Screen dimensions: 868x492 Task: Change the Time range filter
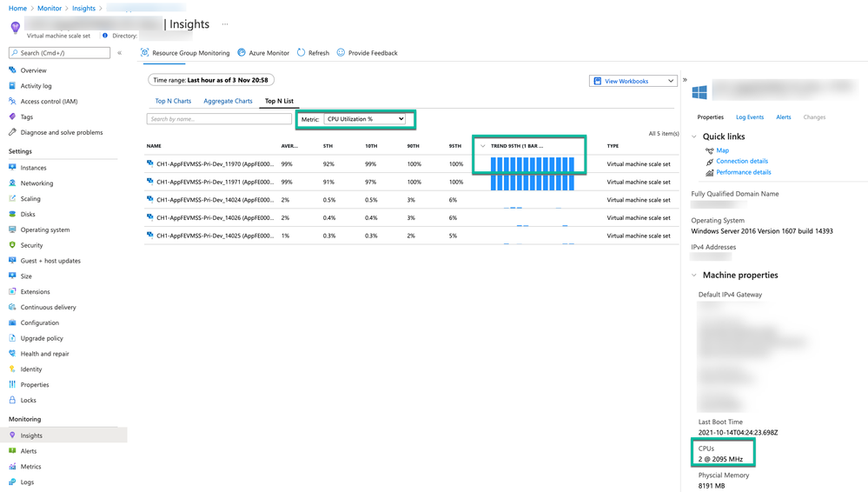(x=211, y=80)
